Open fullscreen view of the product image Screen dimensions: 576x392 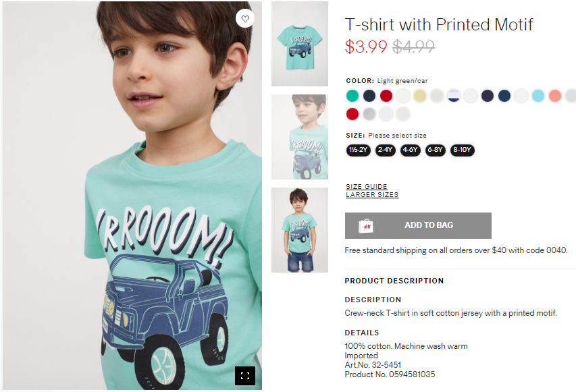[x=245, y=376]
